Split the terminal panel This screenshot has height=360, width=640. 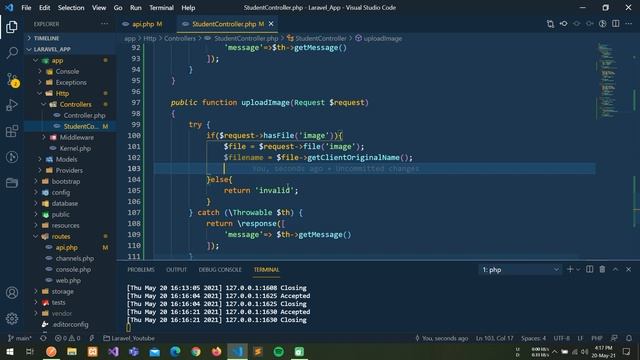coord(589,269)
